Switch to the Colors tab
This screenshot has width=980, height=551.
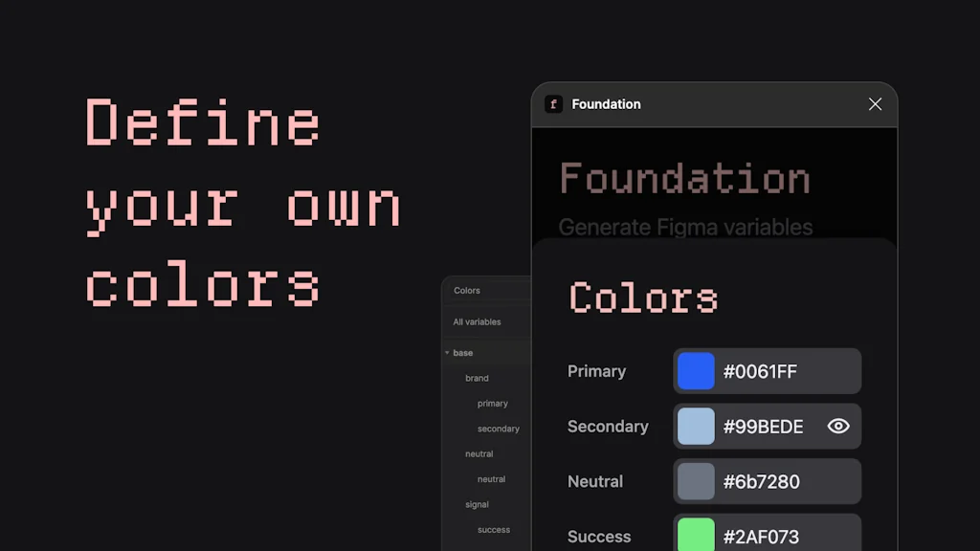467,290
